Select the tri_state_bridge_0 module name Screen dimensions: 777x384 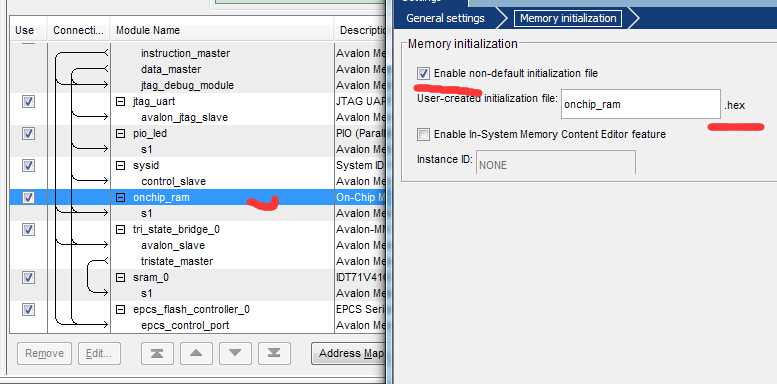pos(176,229)
